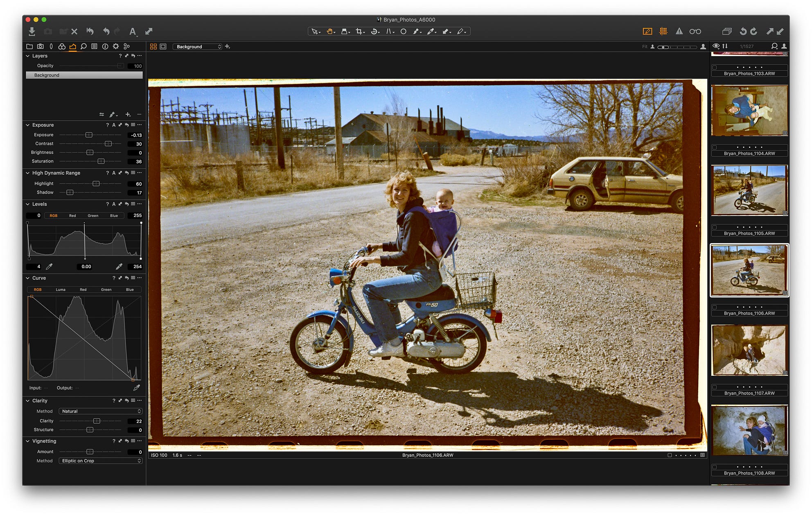Toggle checkbox above Bryan_Photos_1104.ARW
The image size is (812, 515).
715,147
